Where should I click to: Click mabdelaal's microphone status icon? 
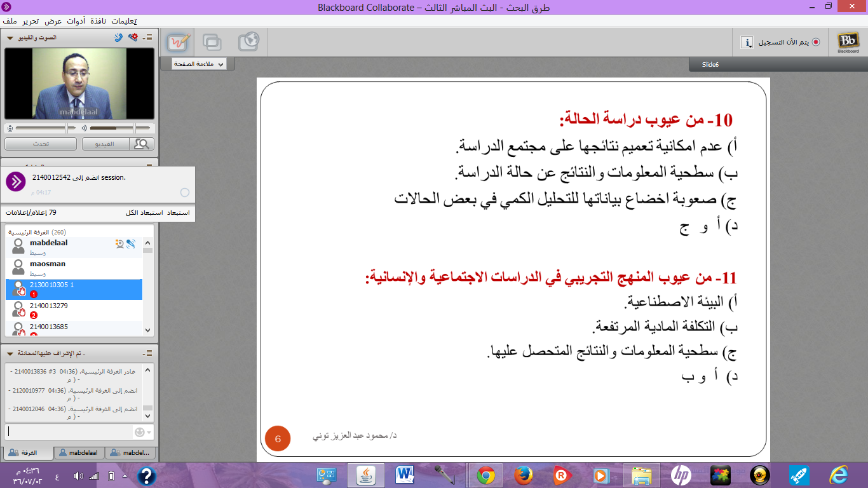130,243
